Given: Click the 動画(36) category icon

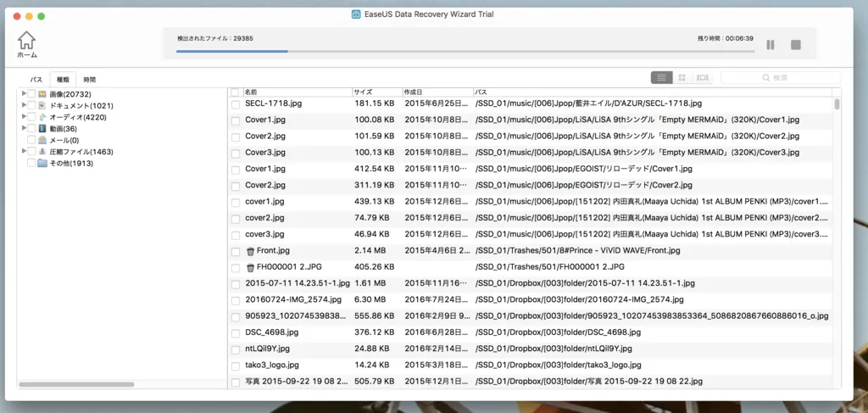Looking at the screenshot, I should click(x=42, y=128).
